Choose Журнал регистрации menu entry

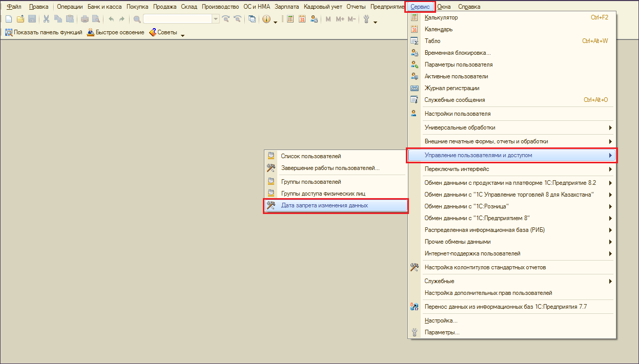coord(452,88)
